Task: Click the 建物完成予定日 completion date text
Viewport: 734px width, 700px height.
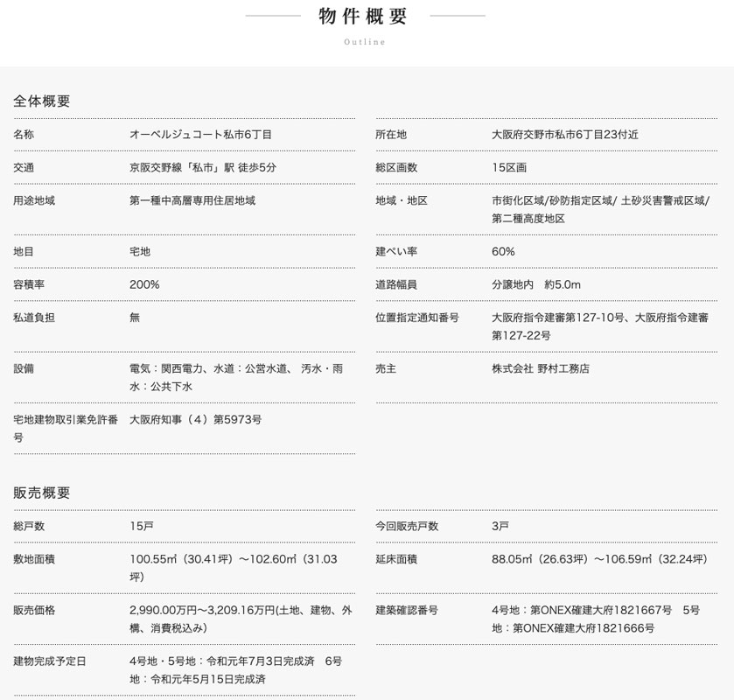Action: tap(235, 669)
